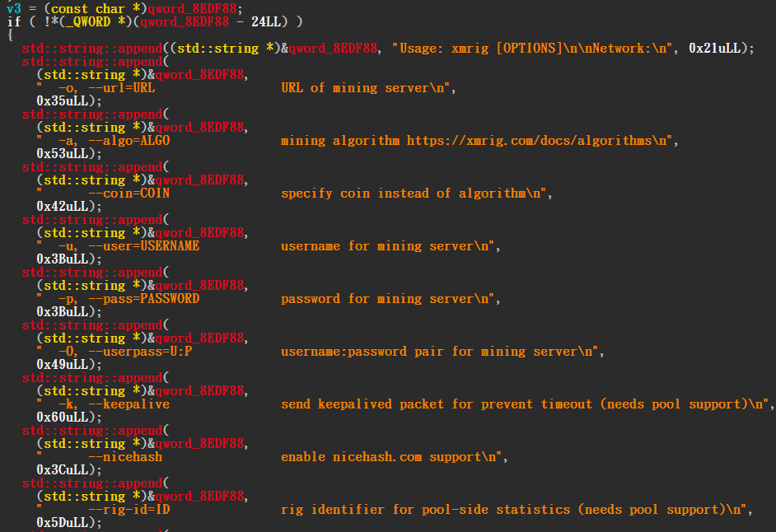Click the 0x49uLL value
This screenshot has height=532, width=776.
click(x=63, y=365)
